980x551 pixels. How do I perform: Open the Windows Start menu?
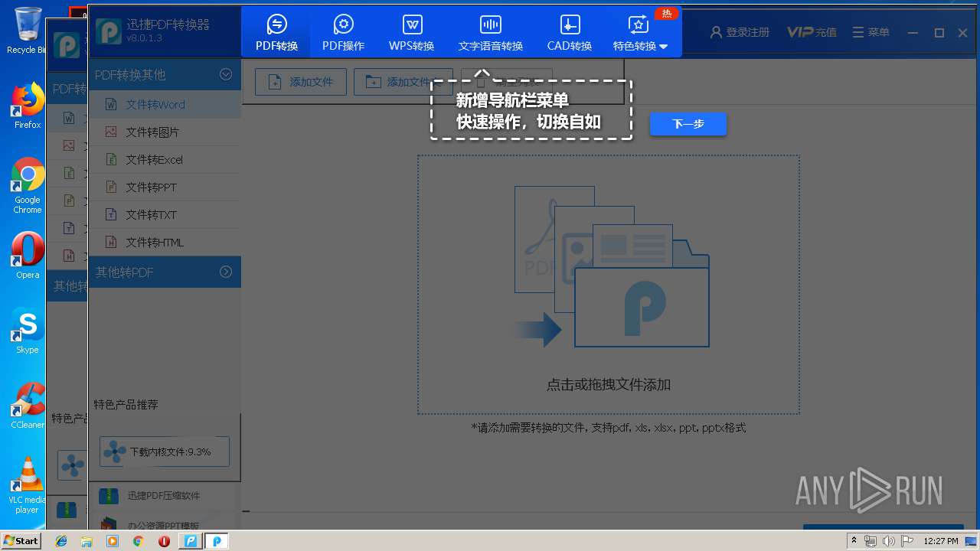click(21, 540)
